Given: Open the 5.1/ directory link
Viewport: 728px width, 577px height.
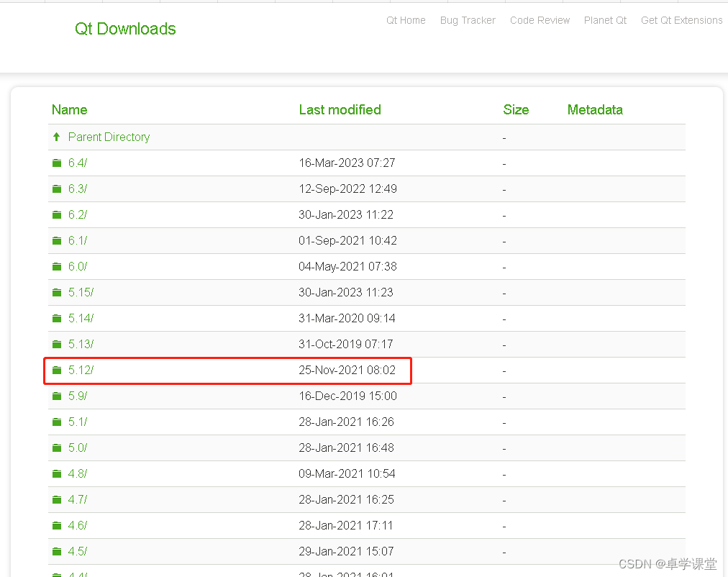Looking at the screenshot, I should coord(78,422).
